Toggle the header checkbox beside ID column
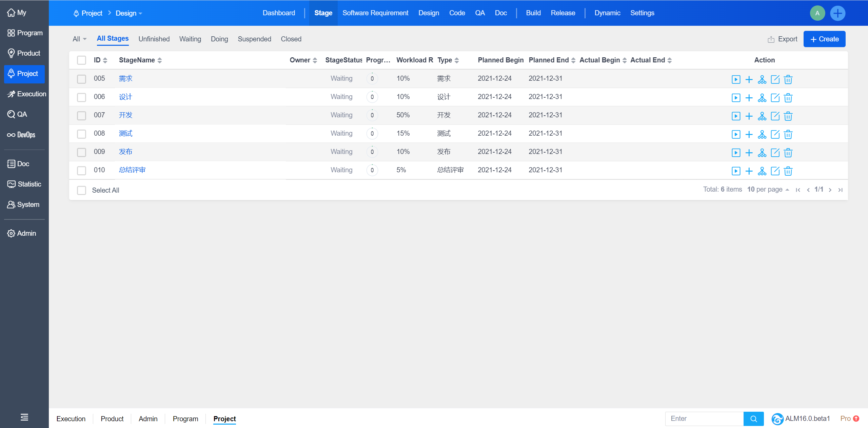Viewport: 868px width, 428px height. pyautogui.click(x=81, y=60)
